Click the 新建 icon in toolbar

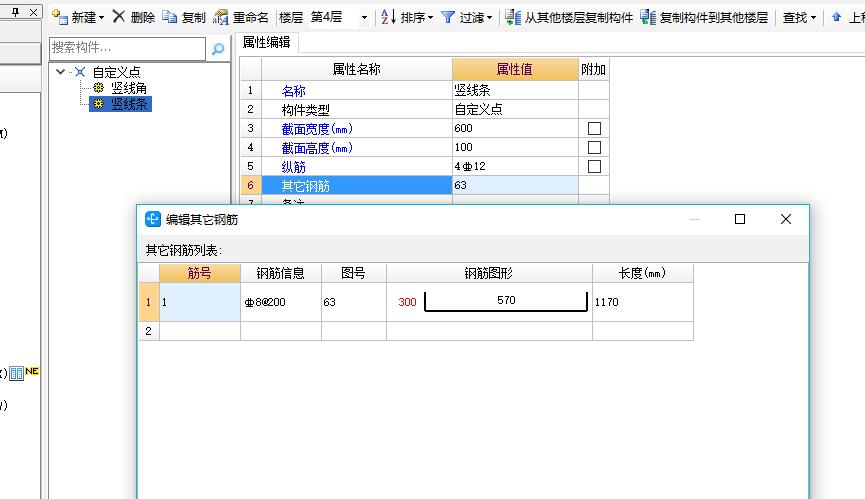pyautogui.click(x=60, y=17)
